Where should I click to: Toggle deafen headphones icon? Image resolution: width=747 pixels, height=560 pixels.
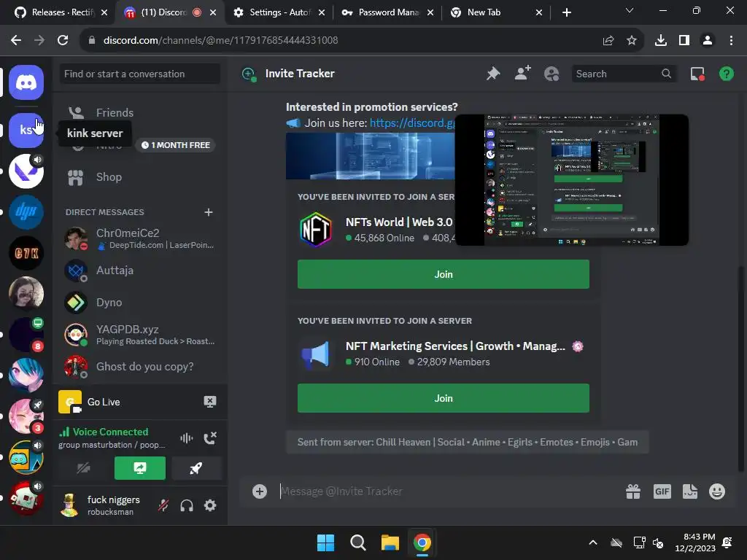pos(187,505)
